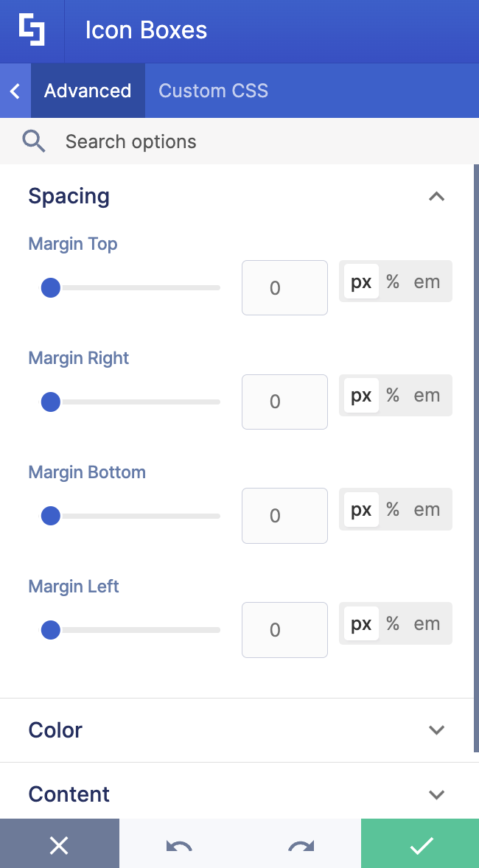Click the Margin Top slider handle
479x868 pixels.
[50, 288]
